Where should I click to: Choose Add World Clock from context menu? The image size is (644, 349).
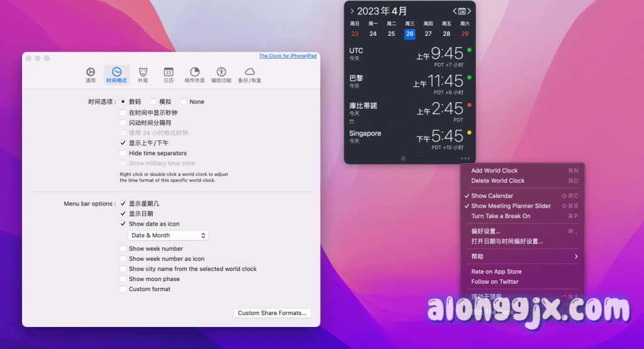[494, 170]
